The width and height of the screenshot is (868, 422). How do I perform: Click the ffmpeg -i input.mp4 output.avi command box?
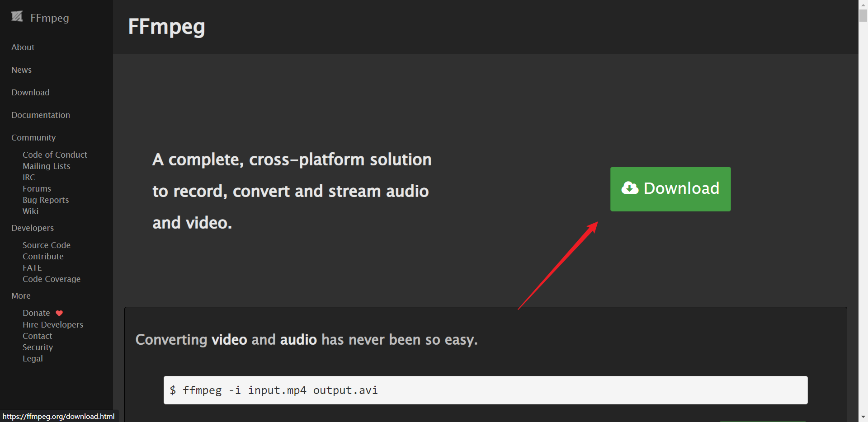coord(486,390)
